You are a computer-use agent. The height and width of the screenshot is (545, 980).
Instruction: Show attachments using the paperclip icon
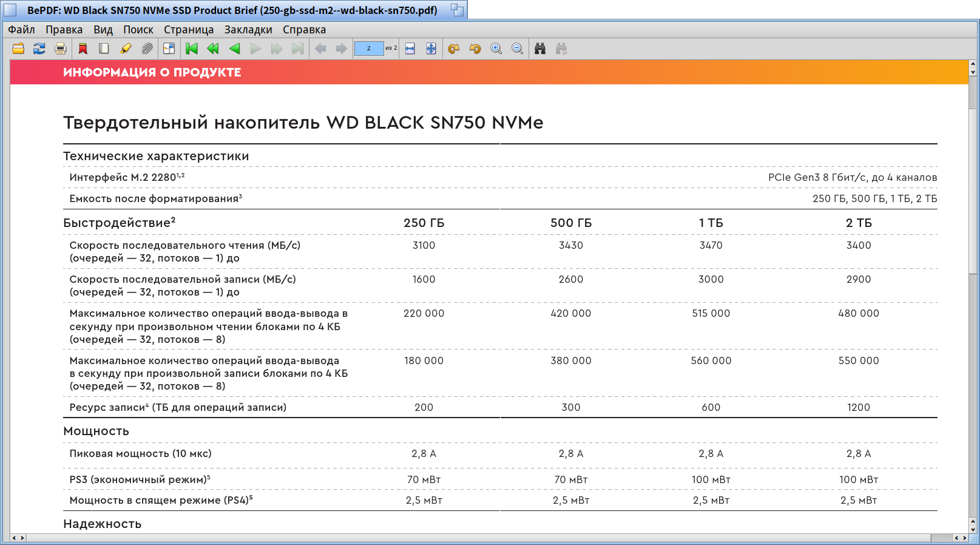pos(147,49)
